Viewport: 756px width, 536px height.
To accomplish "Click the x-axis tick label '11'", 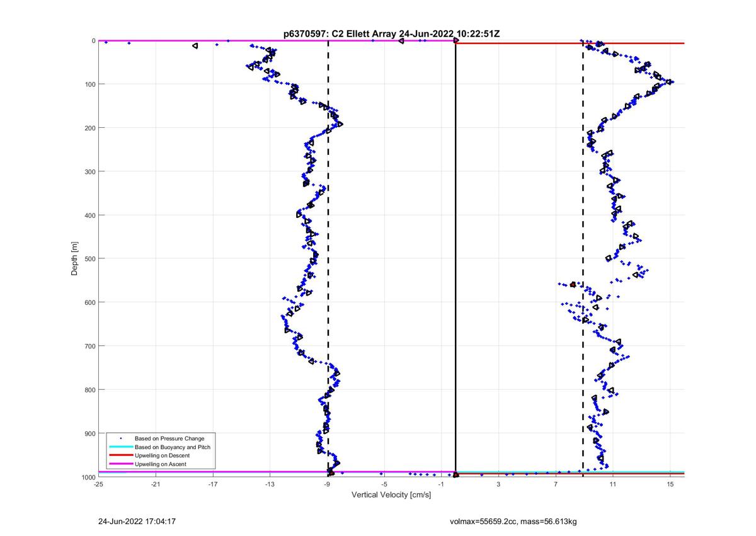I will pos(613,484).
